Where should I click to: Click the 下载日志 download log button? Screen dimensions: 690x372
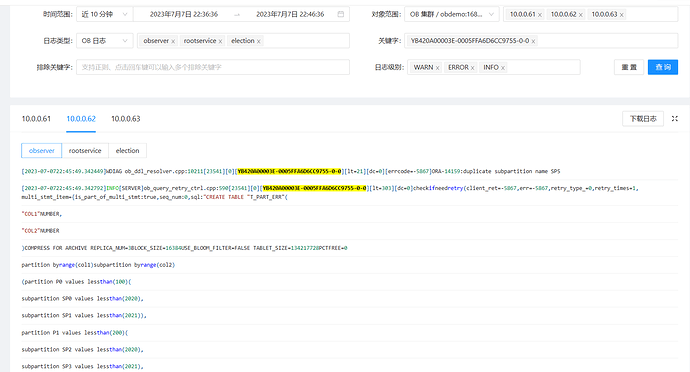643,118
